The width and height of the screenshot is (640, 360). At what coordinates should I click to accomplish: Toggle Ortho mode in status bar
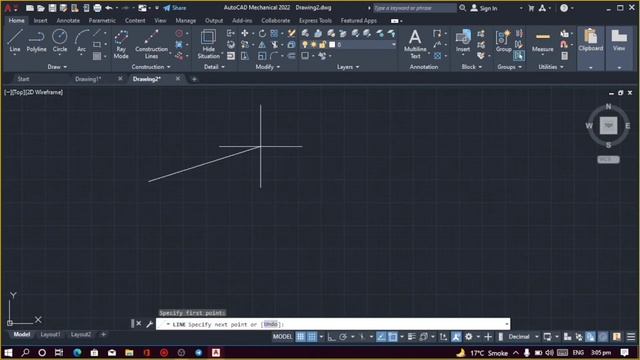point(331,337)
